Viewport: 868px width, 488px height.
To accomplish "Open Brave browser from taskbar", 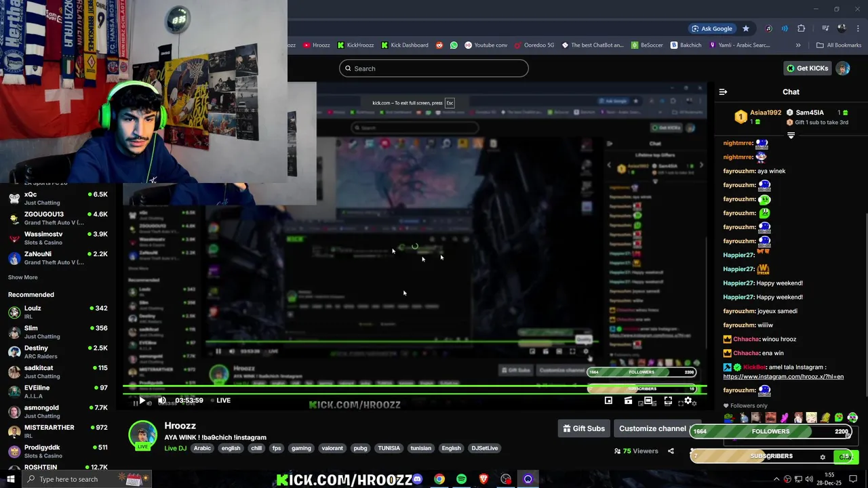I will (484, 479).
